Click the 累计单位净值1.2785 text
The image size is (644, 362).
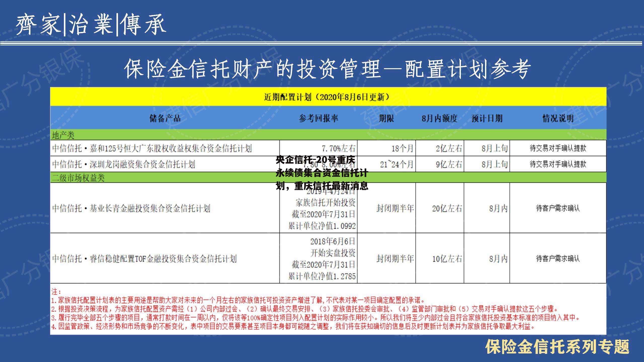coord(322,276)
